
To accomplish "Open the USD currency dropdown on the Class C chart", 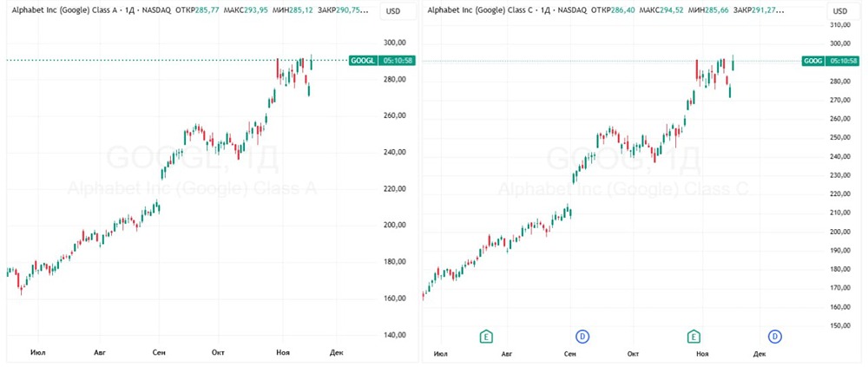I will point(838,10).
